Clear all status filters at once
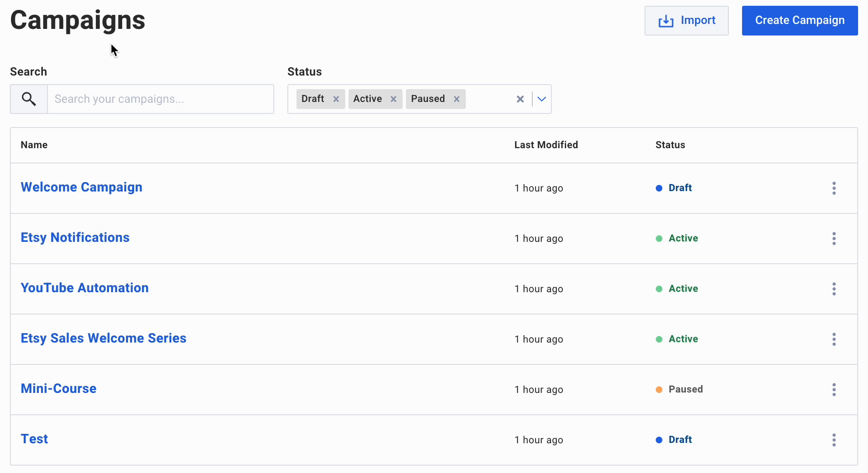 pos(520,99)
